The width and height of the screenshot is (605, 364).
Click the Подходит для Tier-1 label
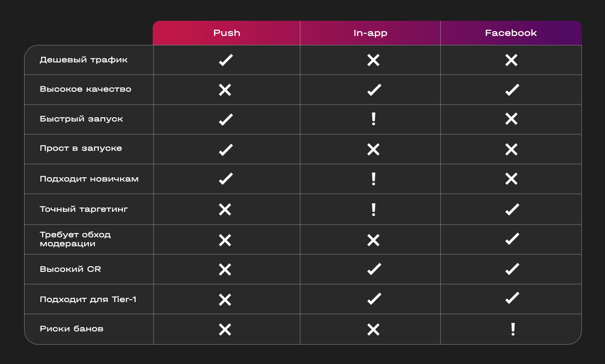pyautogui.click(x=88, y=299)
